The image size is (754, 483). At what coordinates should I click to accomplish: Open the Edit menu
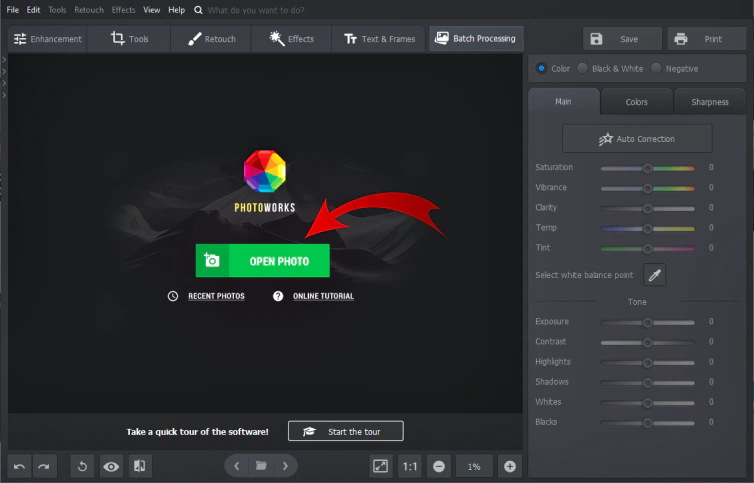(33, 10)
